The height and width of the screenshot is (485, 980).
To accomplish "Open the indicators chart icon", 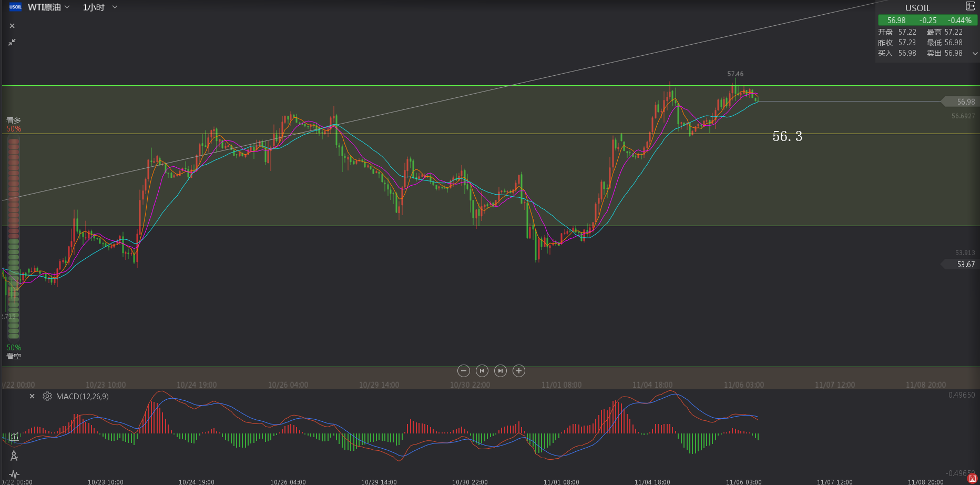I will pyautogui.click(x=14, y=437).
